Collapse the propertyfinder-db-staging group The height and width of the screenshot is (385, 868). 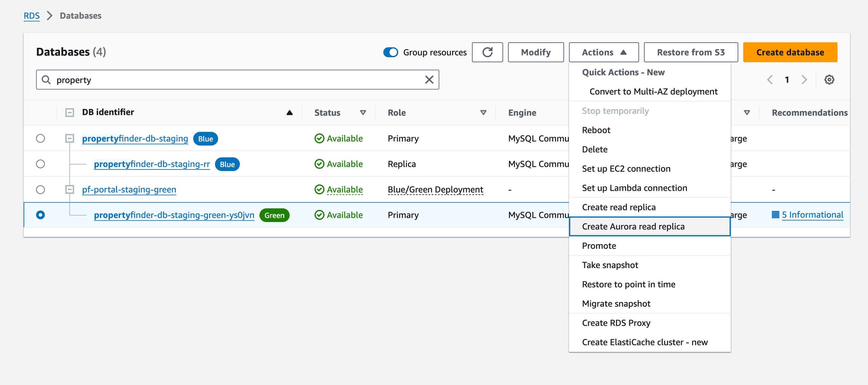pos(70,138)
